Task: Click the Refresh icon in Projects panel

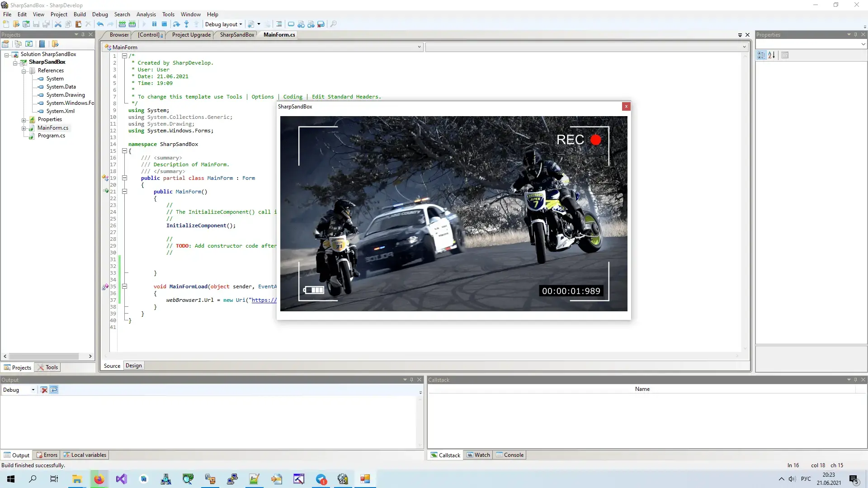Action: tap(29, 44)
